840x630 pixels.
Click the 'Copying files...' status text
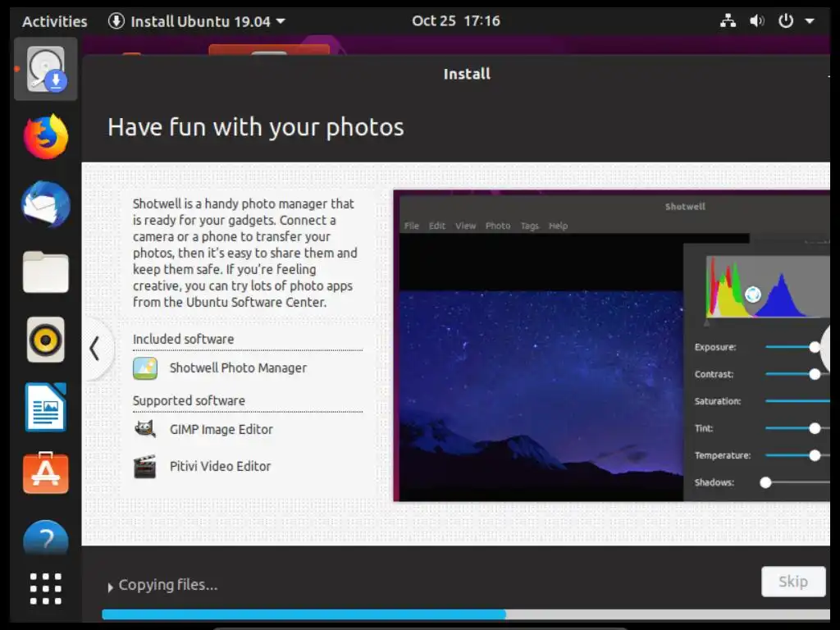[168, 585]
